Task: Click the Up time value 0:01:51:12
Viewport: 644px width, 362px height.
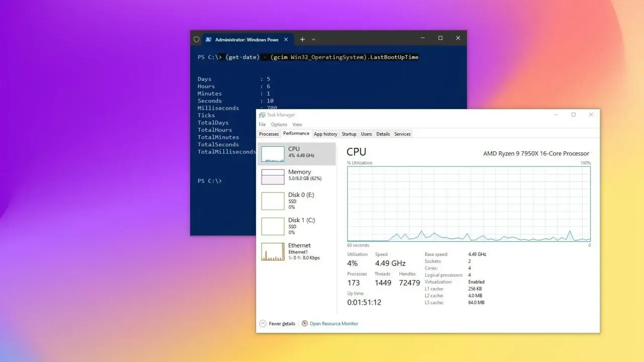Action: [364, 302]
